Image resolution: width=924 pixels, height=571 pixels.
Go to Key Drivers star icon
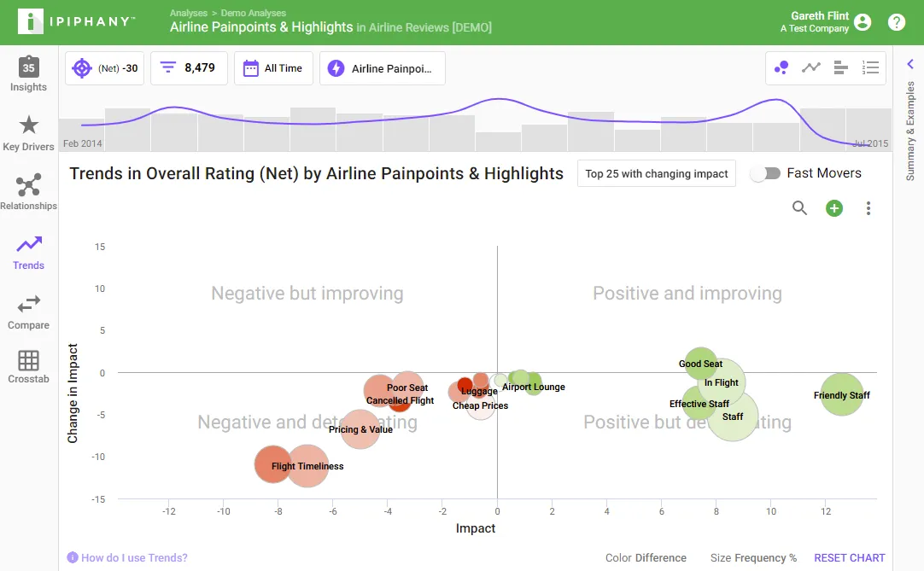click(28, 133)
